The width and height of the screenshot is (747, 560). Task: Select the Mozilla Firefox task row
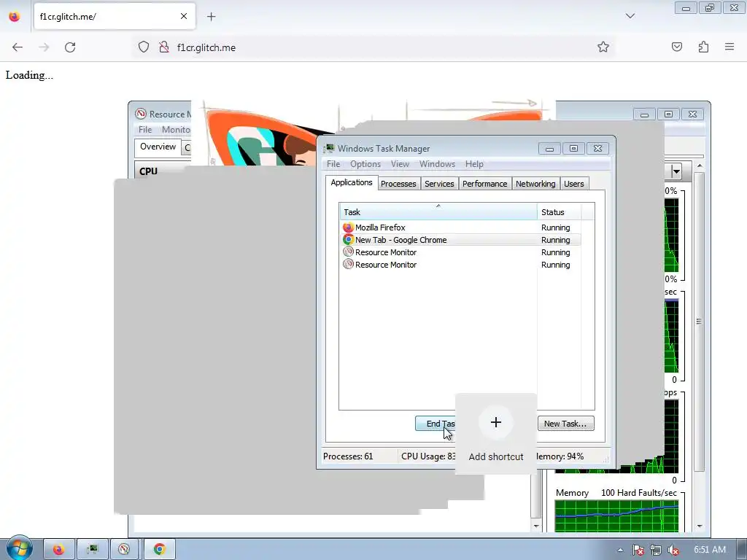coord(460,227)
